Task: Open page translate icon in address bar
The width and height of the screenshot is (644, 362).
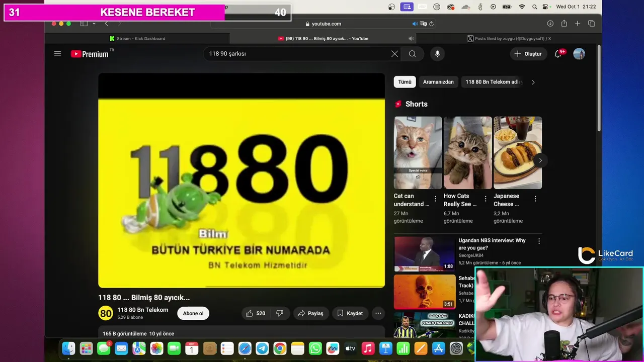Action: click(x=423, y=24)
